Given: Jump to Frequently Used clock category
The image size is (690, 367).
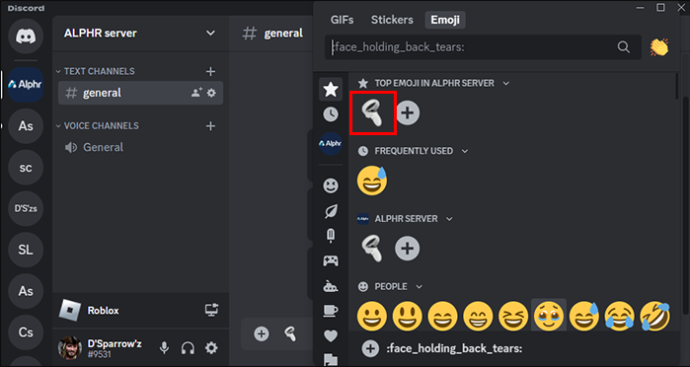Looking at the screenshot, I should click(x=330, y=115).
